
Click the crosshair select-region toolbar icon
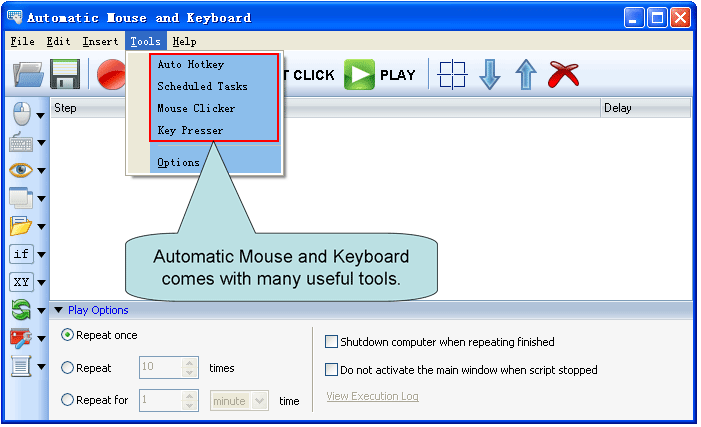pyautogui.click(x=452, y=75)
